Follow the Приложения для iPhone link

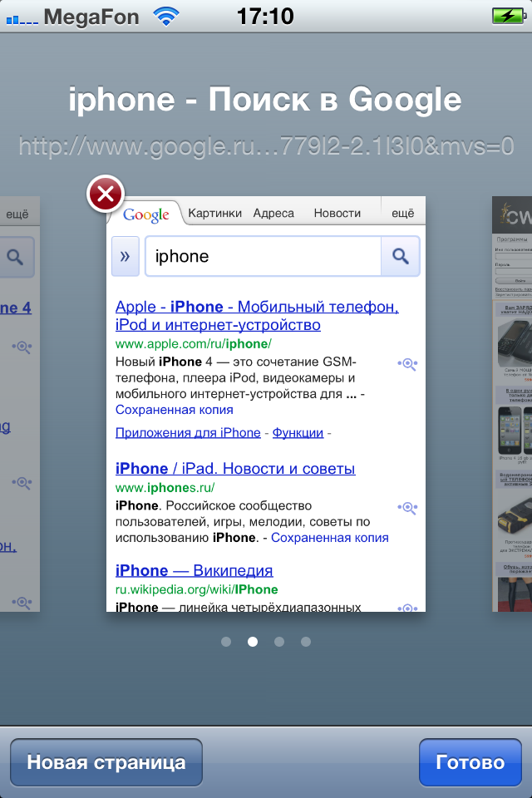[188, 432]
